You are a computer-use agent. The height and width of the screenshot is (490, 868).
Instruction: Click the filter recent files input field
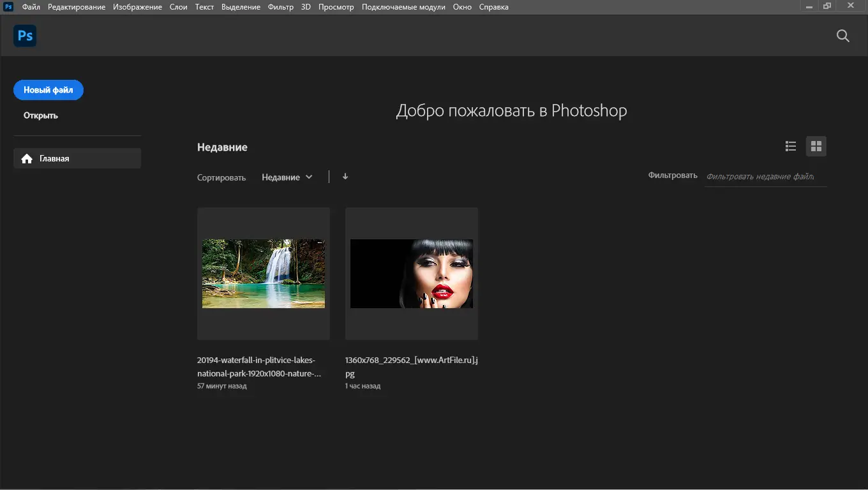pos(766,177)
